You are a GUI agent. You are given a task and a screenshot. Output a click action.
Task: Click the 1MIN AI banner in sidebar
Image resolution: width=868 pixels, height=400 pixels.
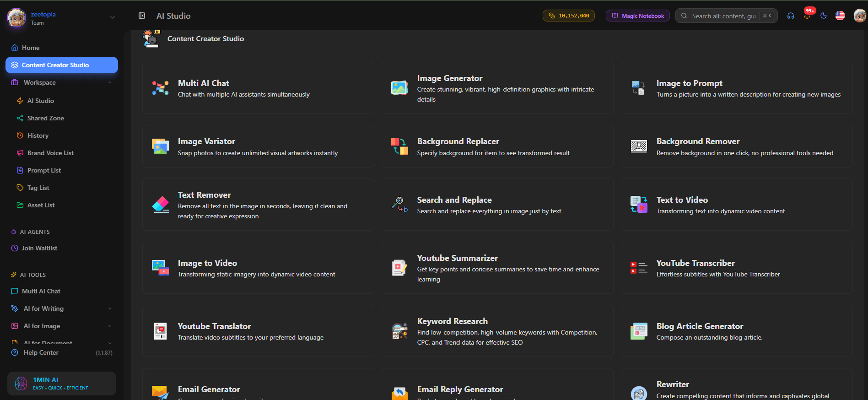coord(62,384)
